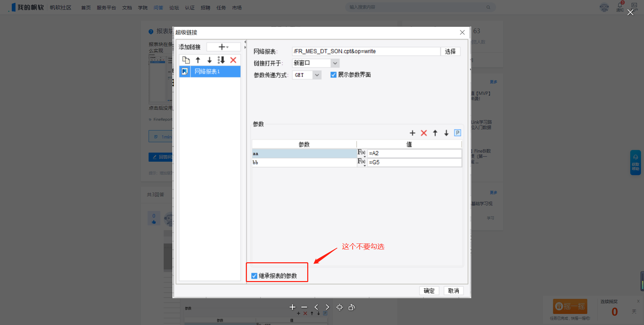Delete selected link with red X icon
Viewport: 644px width, 325px height.
point(233,60)
